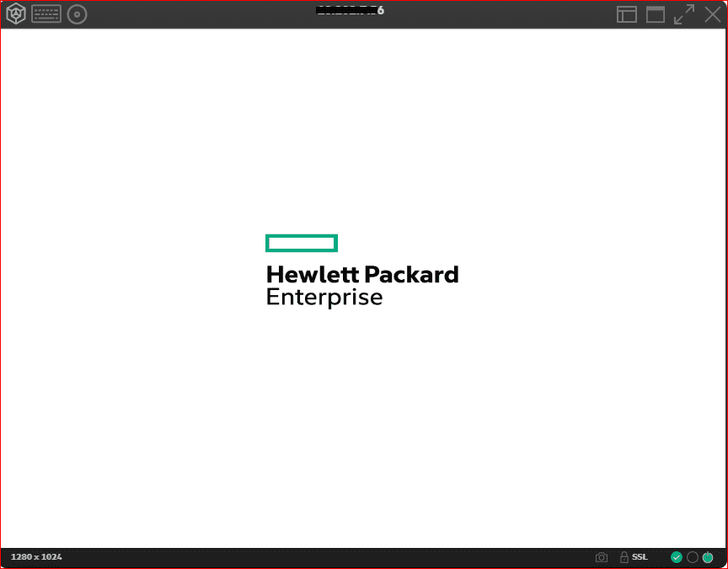Click the SSL status label

(640, 557)
